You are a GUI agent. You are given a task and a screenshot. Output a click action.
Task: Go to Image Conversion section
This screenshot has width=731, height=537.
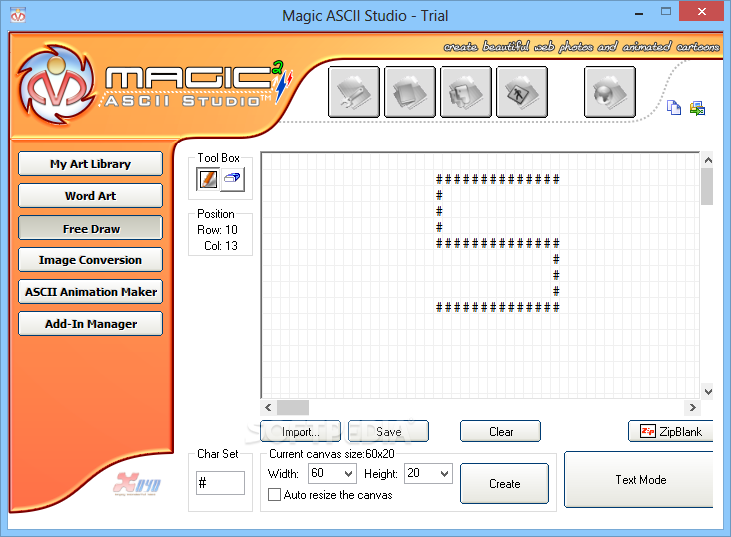click(x=90, y=260)
